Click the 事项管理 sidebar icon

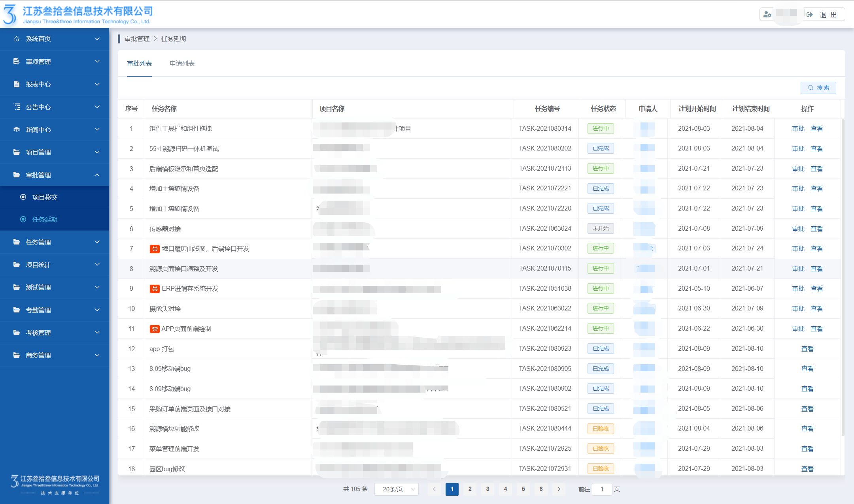click(17, 61)
